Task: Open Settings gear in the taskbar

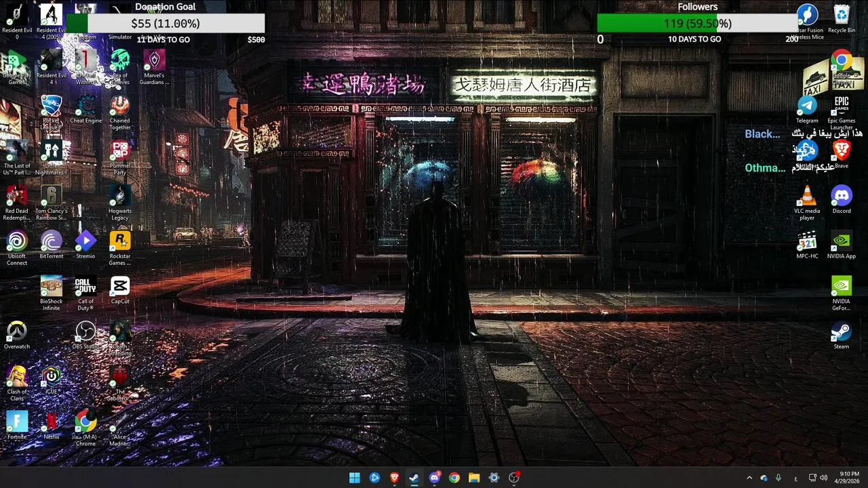Action: point(494,478)
